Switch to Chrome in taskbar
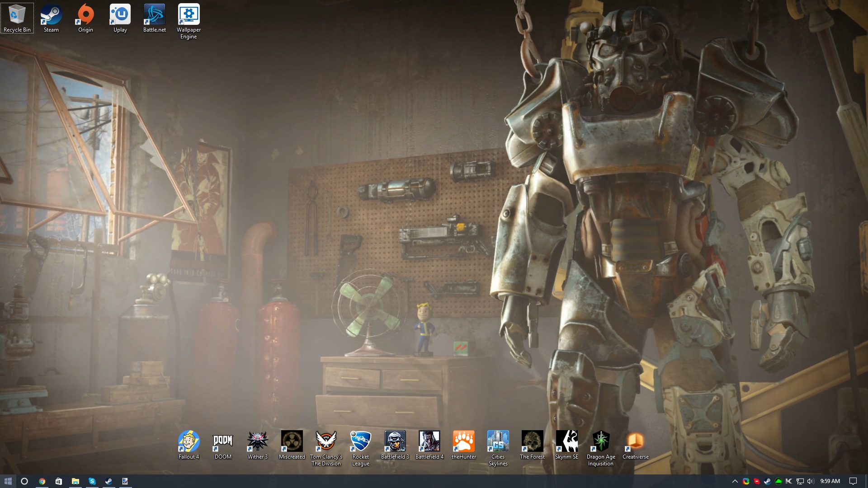This screenshot has width=868, height=488. pos(42,481)
